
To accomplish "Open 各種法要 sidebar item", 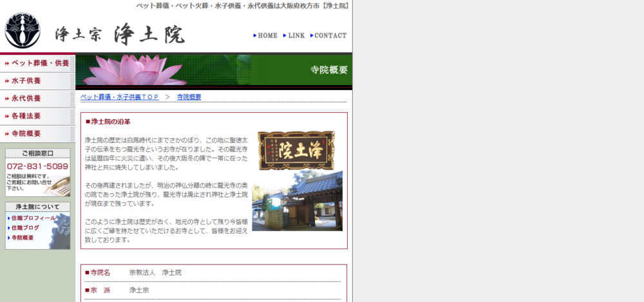I will [x=37, y=117].
